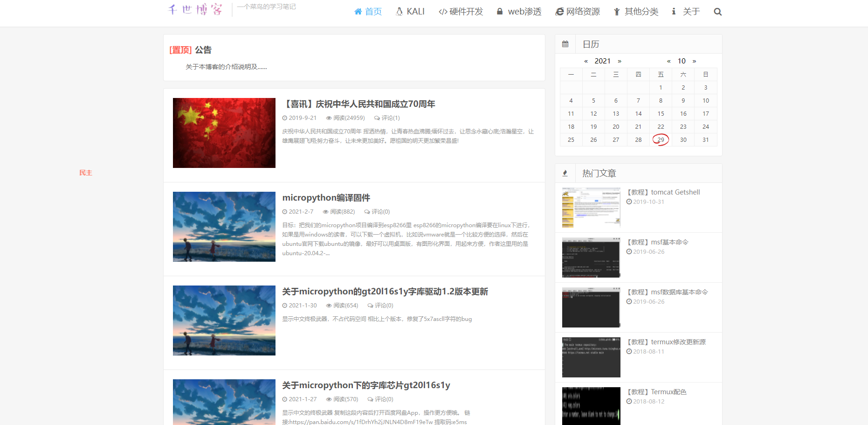Click the 千世博客 site logo
This screenshot has width=868, height=425.
195,9
